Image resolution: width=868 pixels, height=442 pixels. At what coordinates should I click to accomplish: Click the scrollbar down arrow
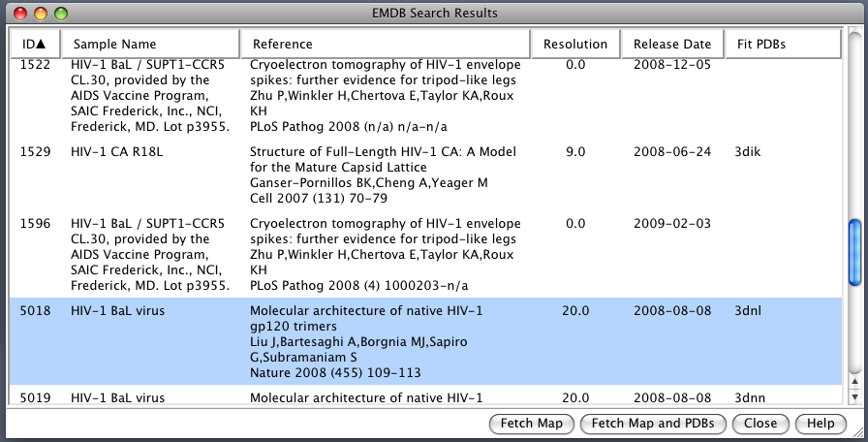pyautogui.click(x=854, y=397)
